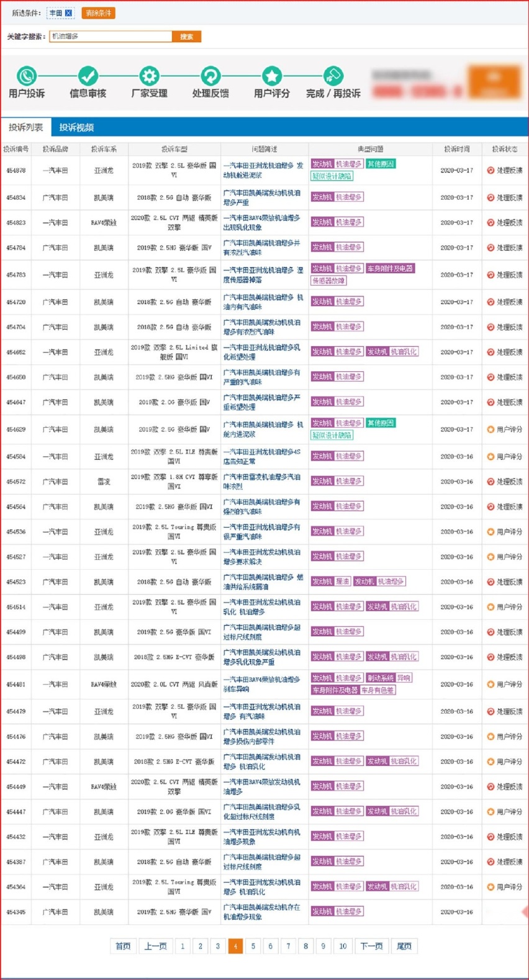
Task: Click 用户评分 status icon for complaint 454476
Action: click(x=491, y=737)
